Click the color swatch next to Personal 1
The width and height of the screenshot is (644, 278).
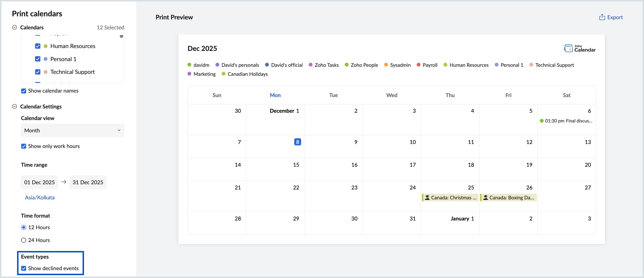pos(45,59)
